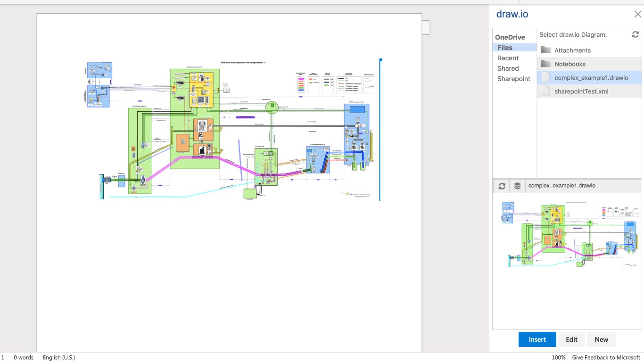
Task: Open the Shared files section
Action: pos(508,68)
